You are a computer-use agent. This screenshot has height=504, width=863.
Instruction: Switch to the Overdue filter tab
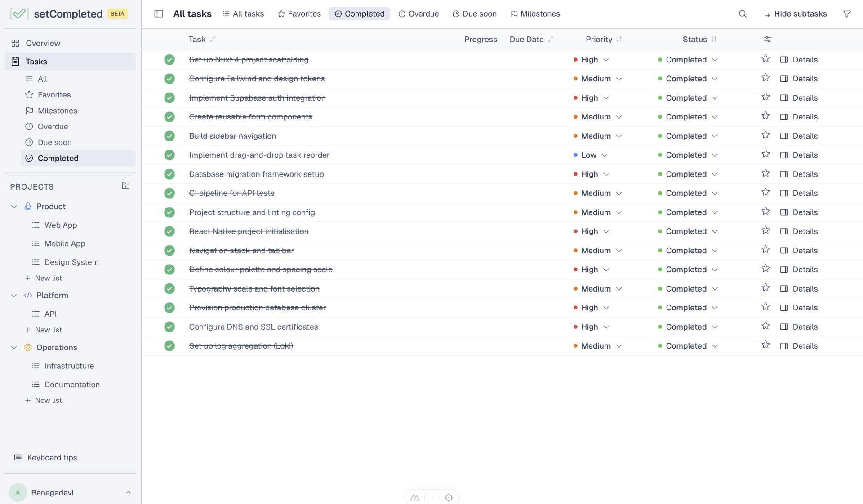coord(418,13)
